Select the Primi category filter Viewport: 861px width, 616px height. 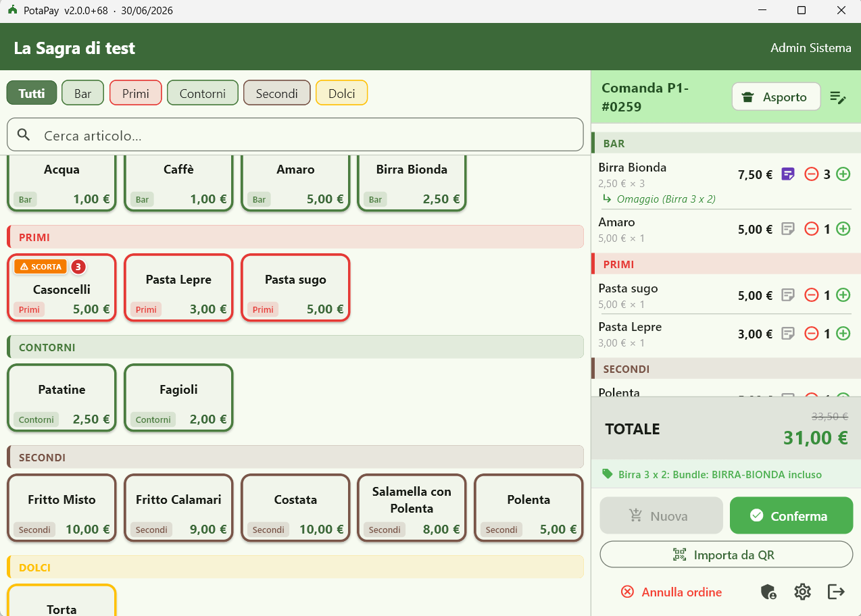[x=136, y=93]
